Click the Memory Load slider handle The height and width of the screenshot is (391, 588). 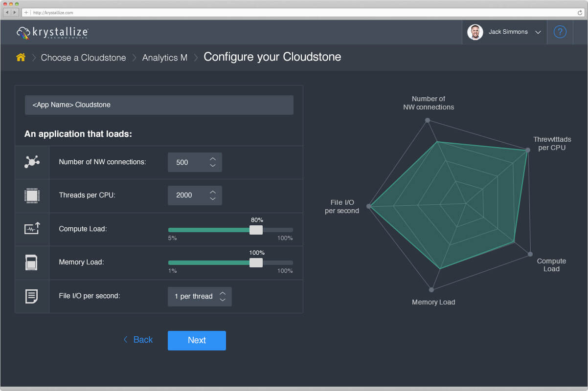pos(256,262)
